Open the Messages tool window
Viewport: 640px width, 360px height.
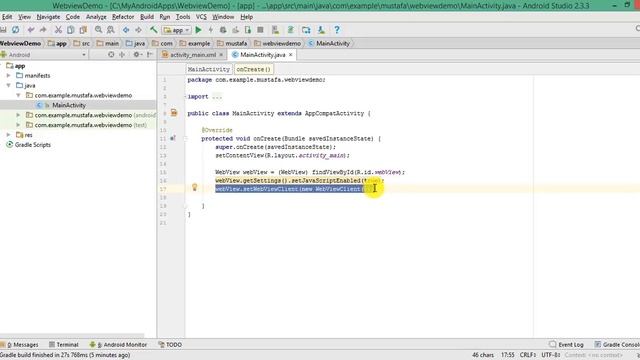click(x=20, y=344)
